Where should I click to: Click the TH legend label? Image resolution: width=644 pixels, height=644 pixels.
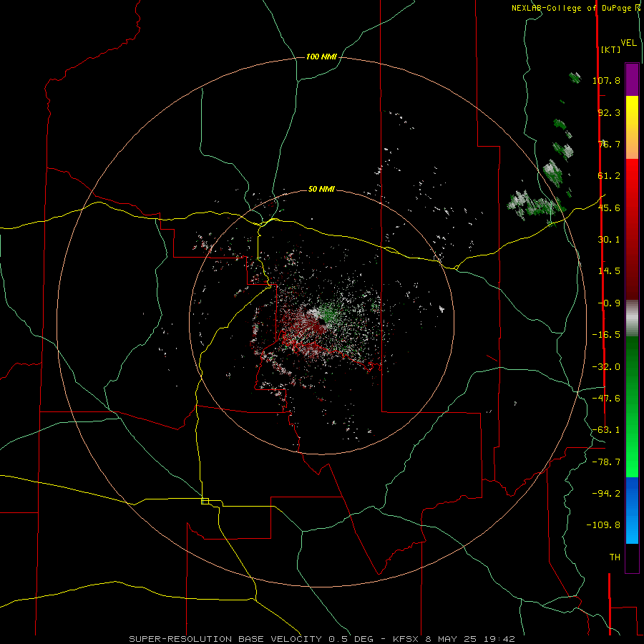point(615,557)
